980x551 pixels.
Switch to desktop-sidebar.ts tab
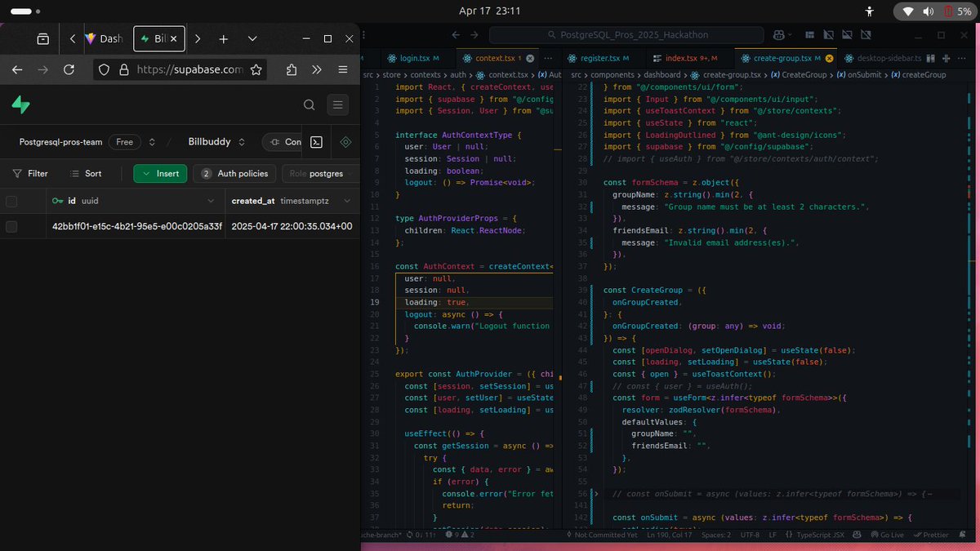[884, 59]
